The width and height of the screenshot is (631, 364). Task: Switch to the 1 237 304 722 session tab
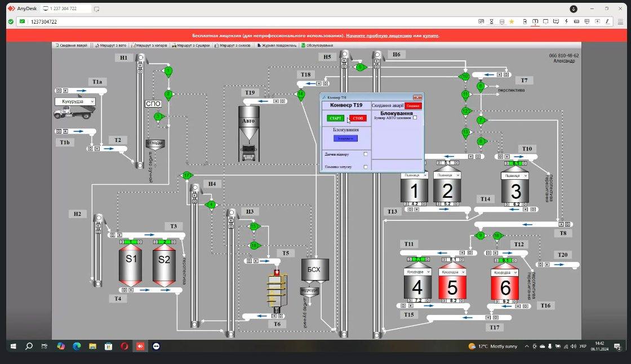coord(65,8)
